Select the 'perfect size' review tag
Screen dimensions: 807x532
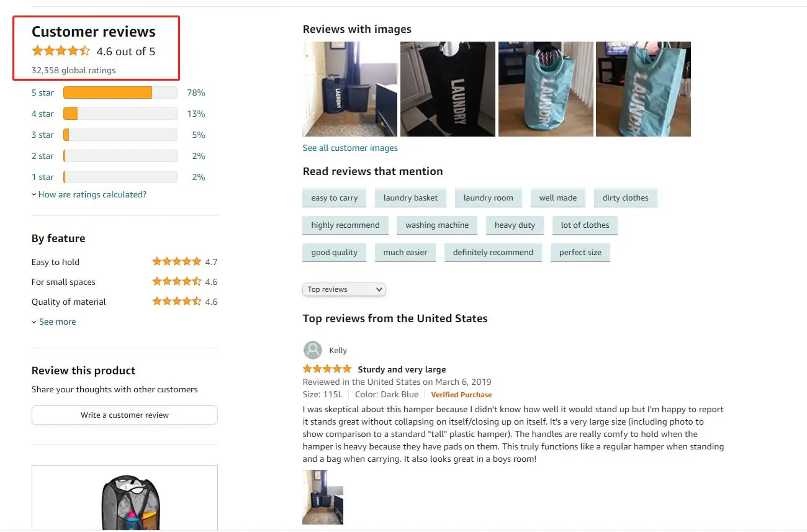click(580, 253)
